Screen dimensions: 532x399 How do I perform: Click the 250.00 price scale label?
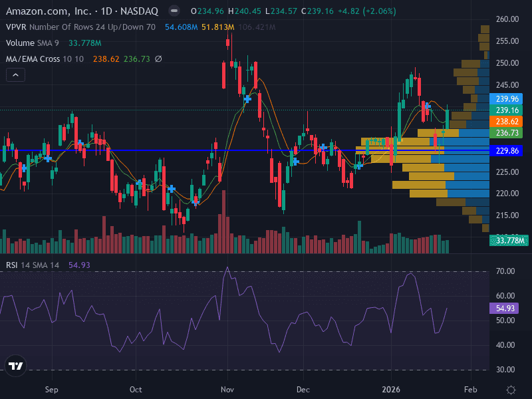coord(507,63)
